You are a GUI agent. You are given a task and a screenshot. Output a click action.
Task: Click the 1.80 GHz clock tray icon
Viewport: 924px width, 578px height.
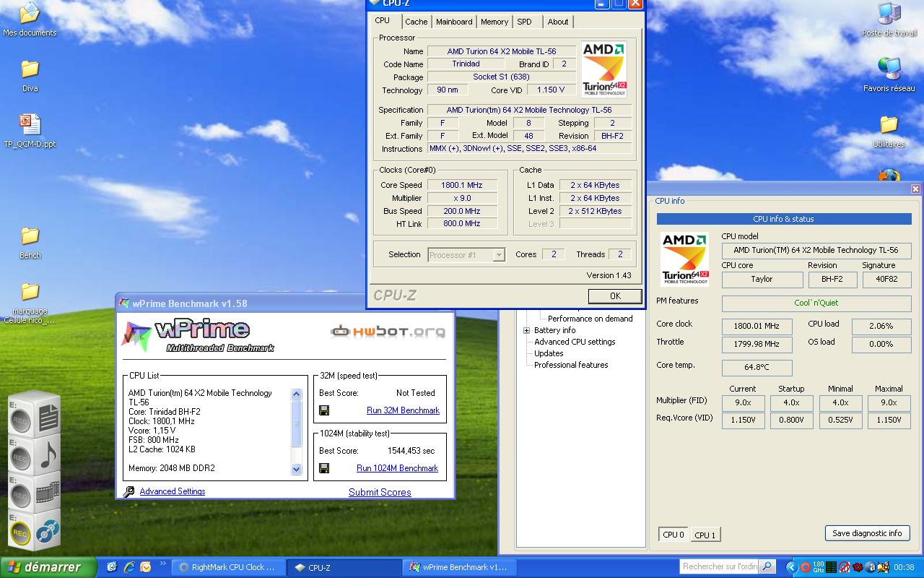click(x=819, y=567)
